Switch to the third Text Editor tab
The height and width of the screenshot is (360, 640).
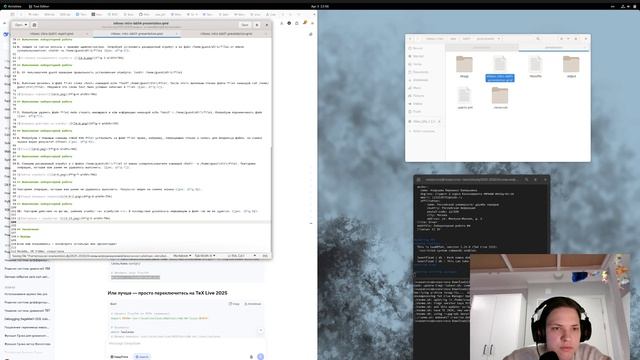(226, 34)
